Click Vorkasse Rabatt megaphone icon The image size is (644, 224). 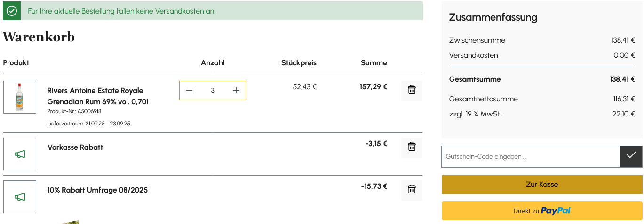tap(20, 154)
